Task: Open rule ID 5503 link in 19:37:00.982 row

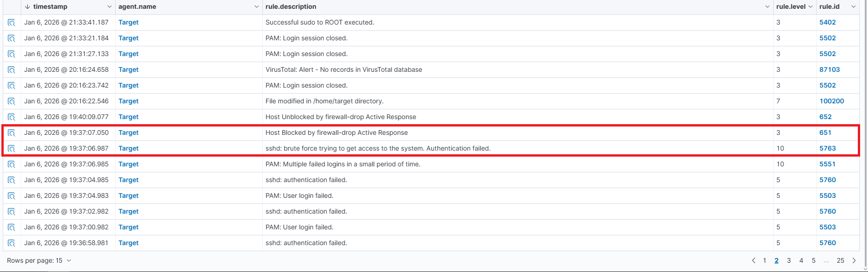Action: coord(828,227)
